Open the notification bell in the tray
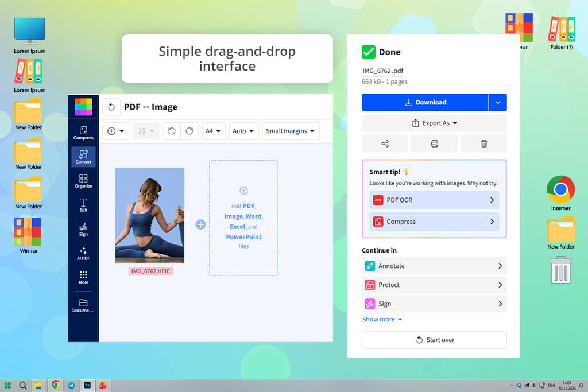 tap(581, 385)
